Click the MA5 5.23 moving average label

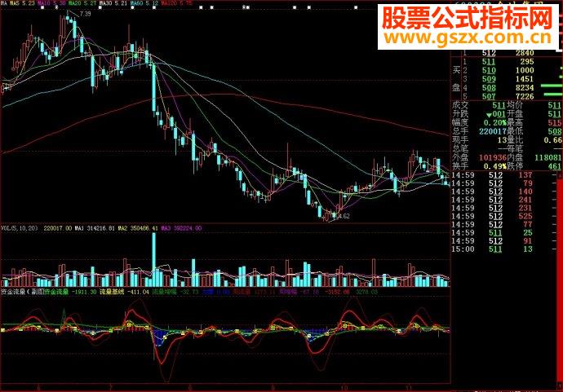pos(22,3)
